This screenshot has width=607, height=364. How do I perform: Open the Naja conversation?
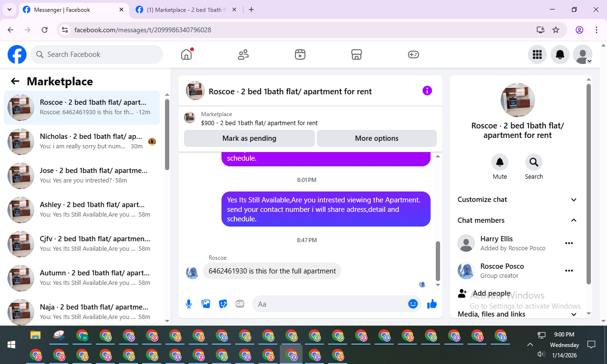pyautogui.click(x=82, y=310)
